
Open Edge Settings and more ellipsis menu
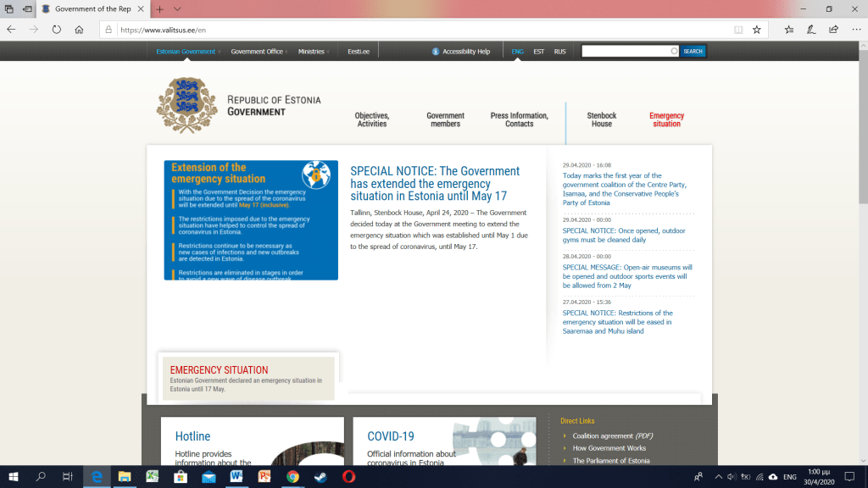pyautogui.click(x=854, y=29)
